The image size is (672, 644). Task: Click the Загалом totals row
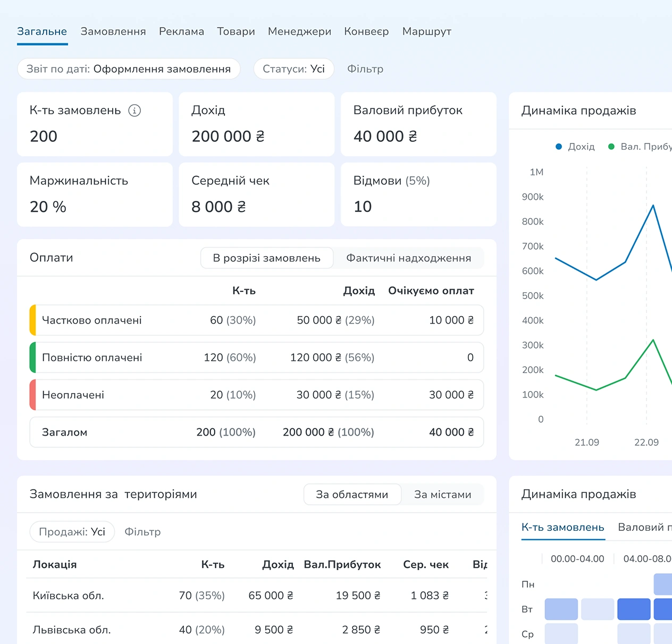[257, 432]
